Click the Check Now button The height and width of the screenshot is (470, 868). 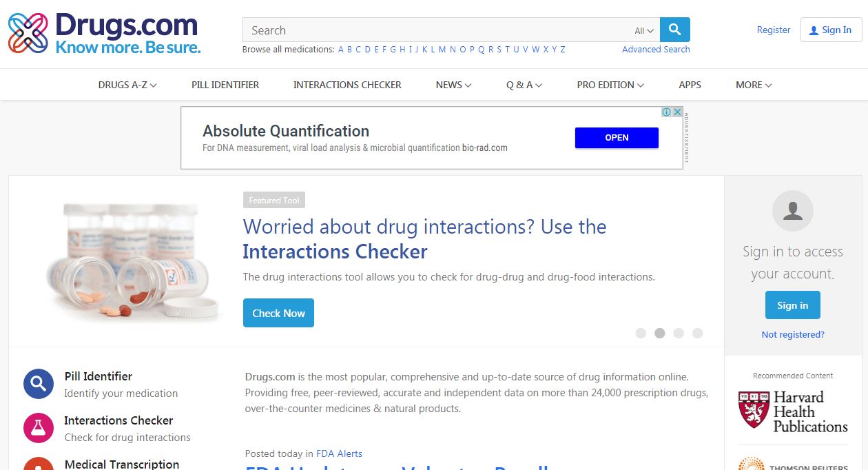(x=278, y=313)
